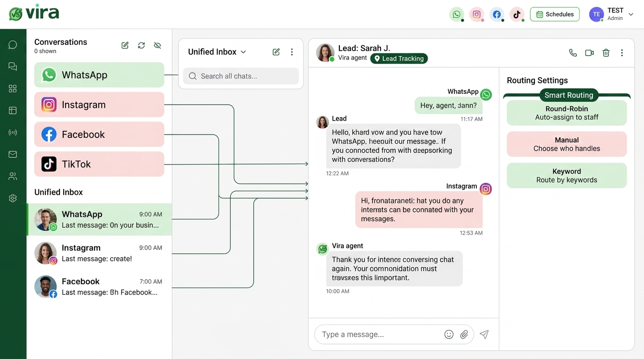Attach a file with paperclip icon
Screen dimensions: 644x359
pyautogui.click(x=464, y=334)
